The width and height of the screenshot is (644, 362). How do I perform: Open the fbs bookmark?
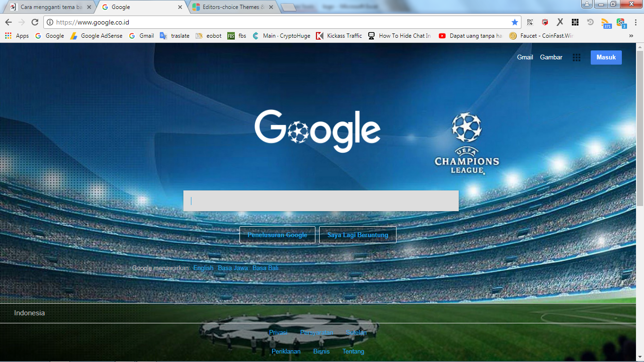(x=237, y=36)
